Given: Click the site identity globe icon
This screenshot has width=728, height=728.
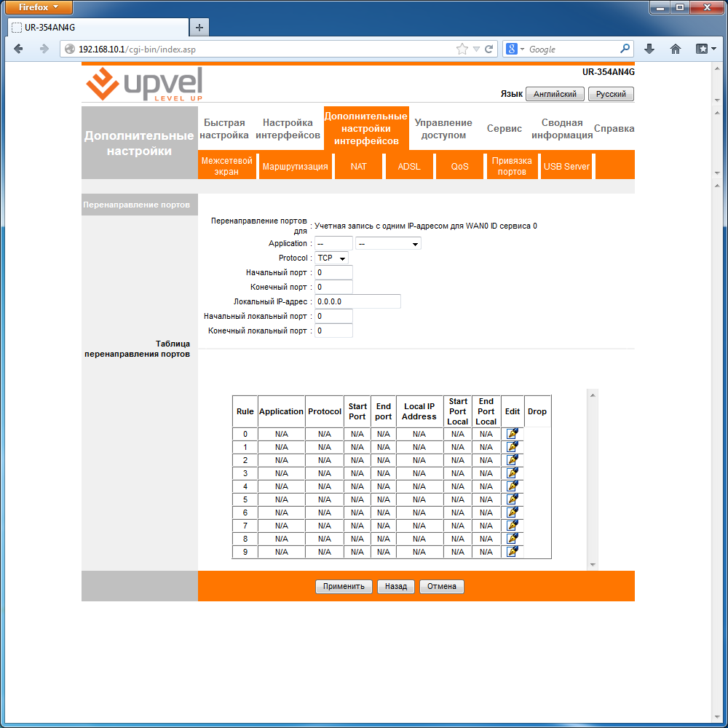Looking at the screenshot, I should point(70,49).
